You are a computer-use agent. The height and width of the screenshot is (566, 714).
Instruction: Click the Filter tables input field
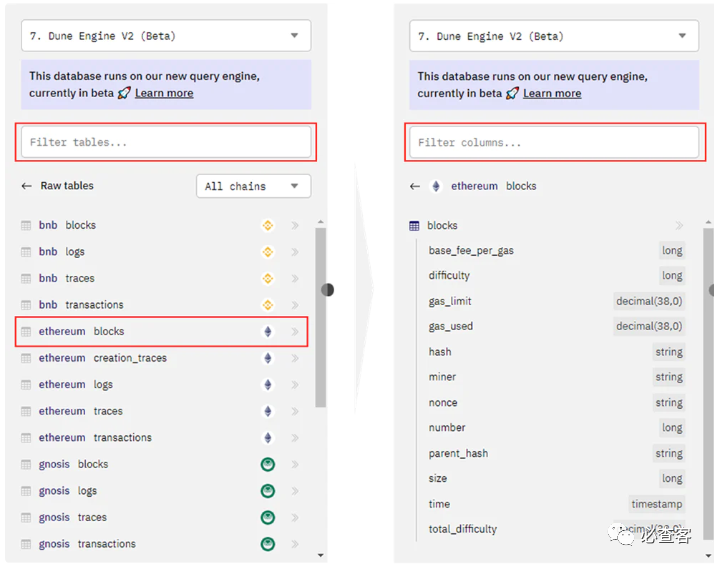[x=166, y=142]
